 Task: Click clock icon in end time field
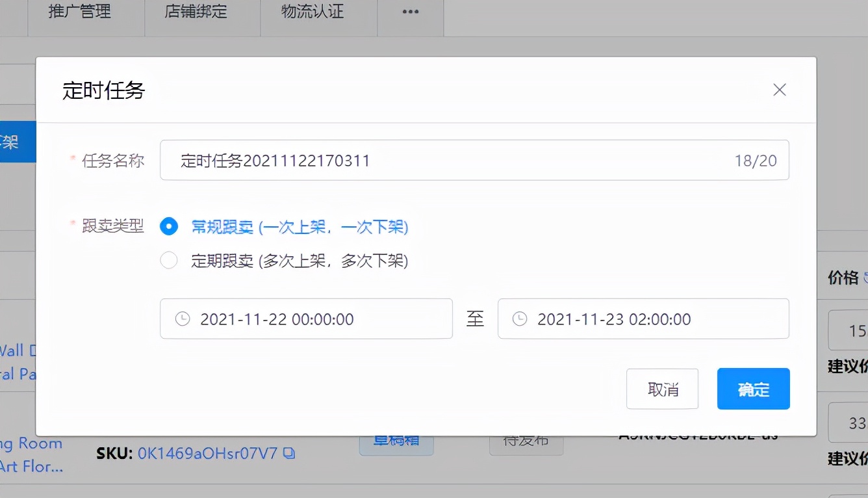520,319
